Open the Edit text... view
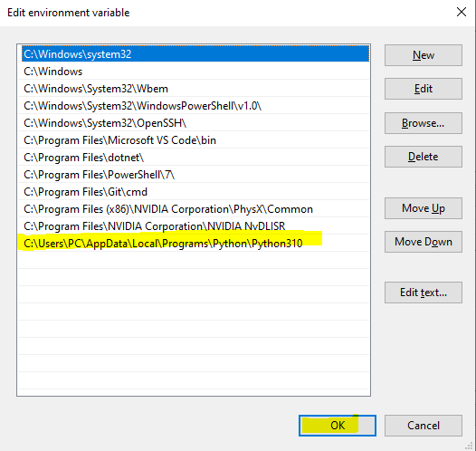The width and height of the screenshot is (476, 451). [424, 293]
